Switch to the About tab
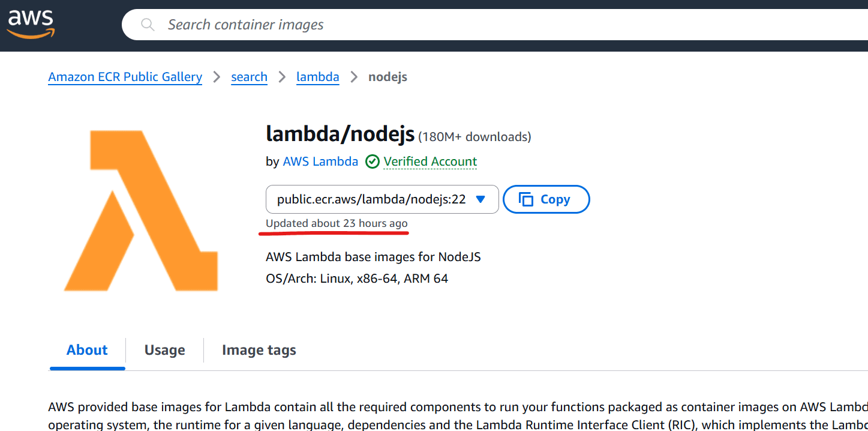Screen dimensions: 868x431 click(87, 350)
